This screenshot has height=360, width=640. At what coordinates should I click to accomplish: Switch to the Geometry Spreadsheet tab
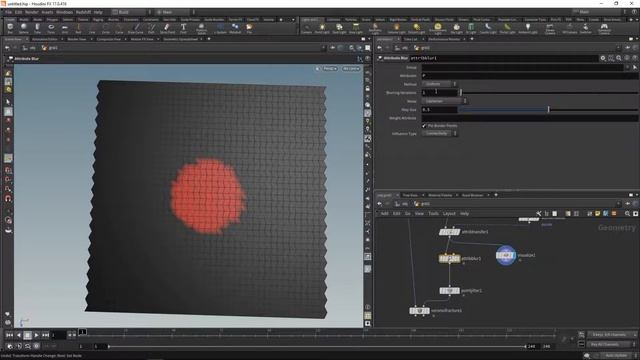tap(180, 39)
